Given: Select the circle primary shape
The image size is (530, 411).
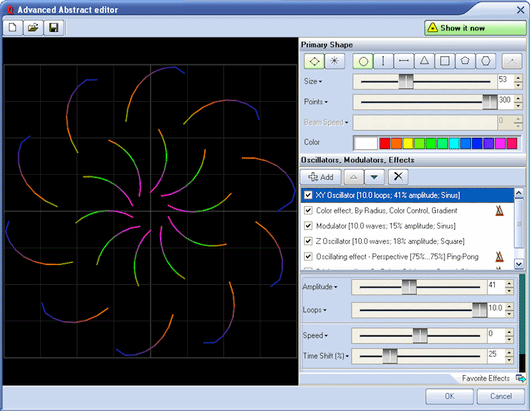Looking at the screenshot, I should coord(363,61).
